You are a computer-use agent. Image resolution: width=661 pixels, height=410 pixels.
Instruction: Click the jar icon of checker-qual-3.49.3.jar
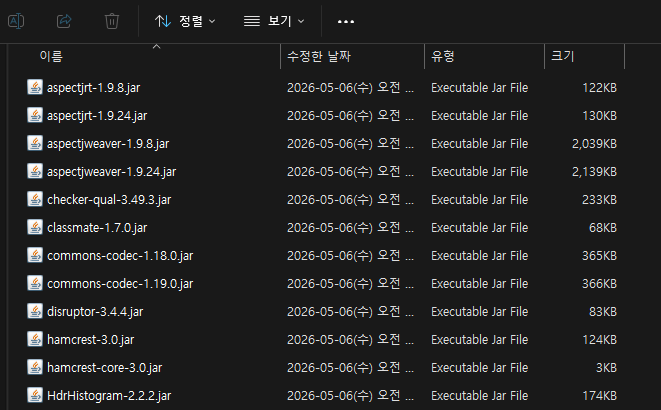(35, 199)
